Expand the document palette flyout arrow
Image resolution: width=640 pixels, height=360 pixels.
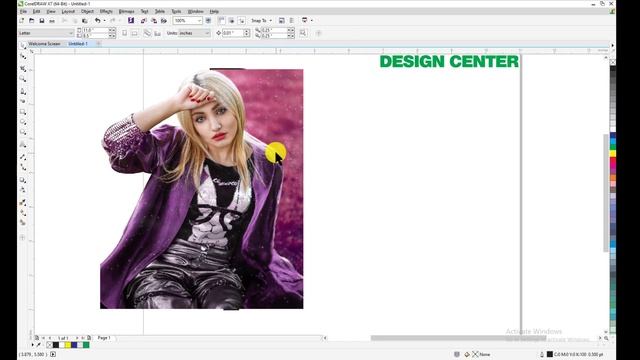pos(33,345)
